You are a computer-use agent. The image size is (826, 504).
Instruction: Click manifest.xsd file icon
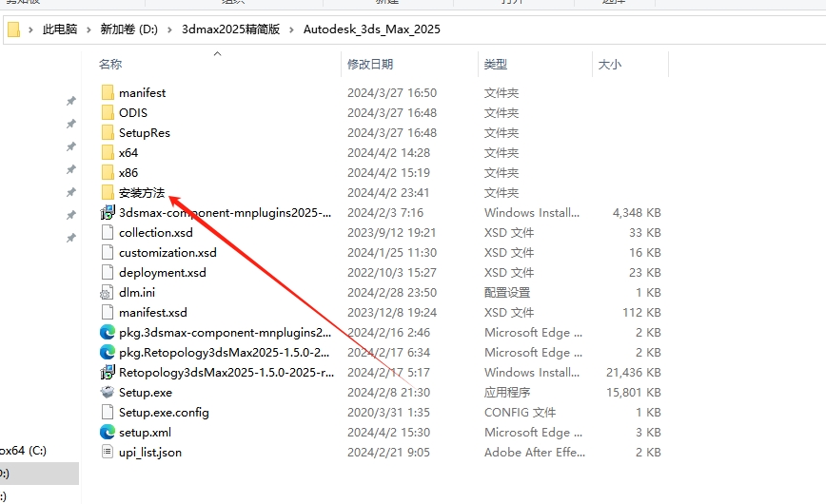pyautogui.click(x=108, y=313)
